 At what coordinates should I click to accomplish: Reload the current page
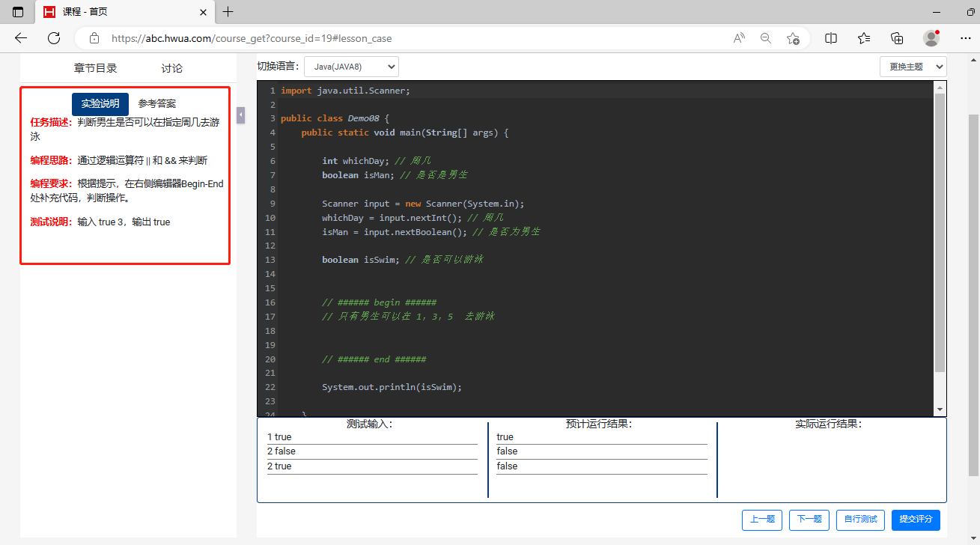[x=54, y=38]
